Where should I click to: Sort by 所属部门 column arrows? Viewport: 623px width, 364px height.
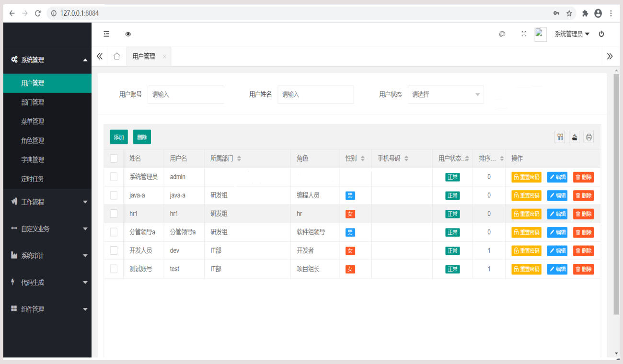tap(239, 159)
